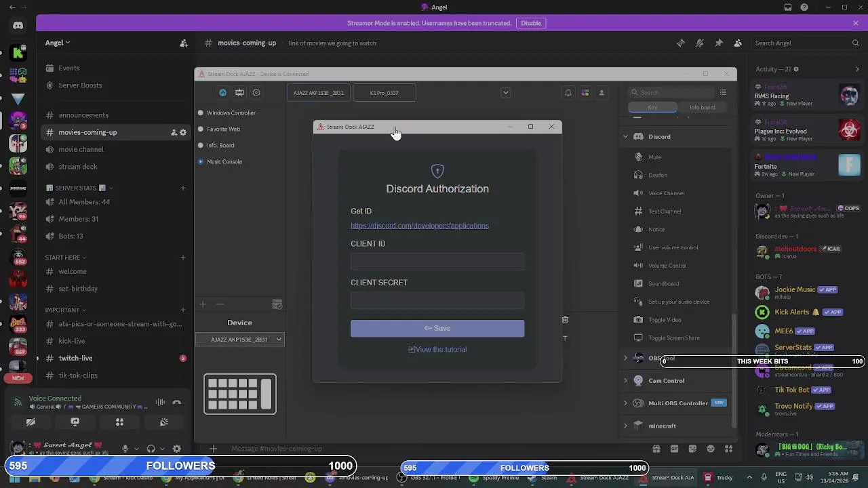Expand the Multi OBS Controller category
The height and width of the screenshot is (488, 868).
[626, 403]
